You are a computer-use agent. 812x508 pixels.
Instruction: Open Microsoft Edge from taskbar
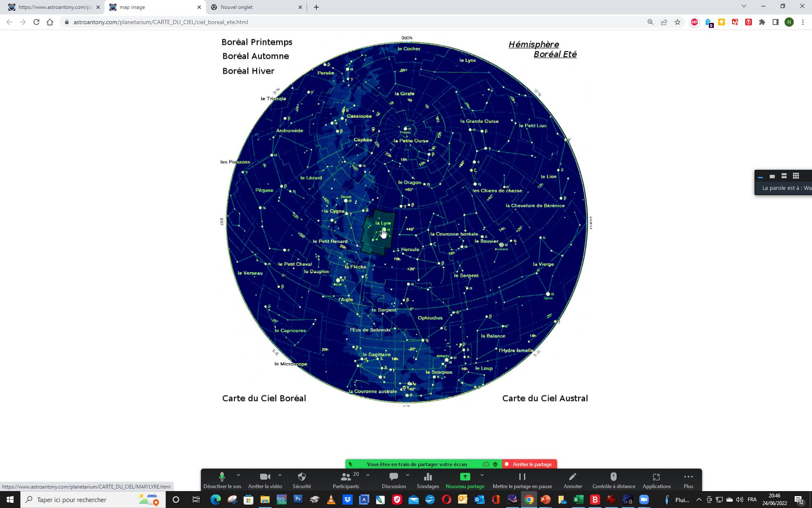tap(216, 500)
